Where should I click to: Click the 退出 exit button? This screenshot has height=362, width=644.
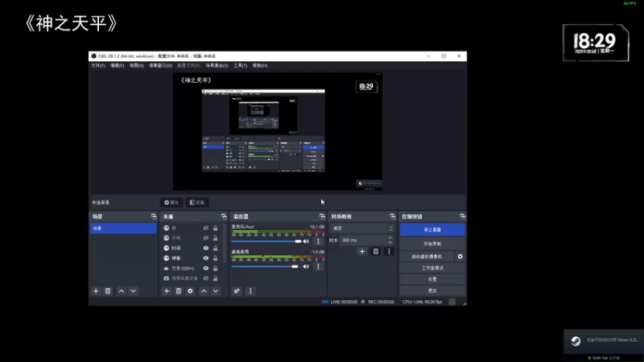(x=432, y=290)
